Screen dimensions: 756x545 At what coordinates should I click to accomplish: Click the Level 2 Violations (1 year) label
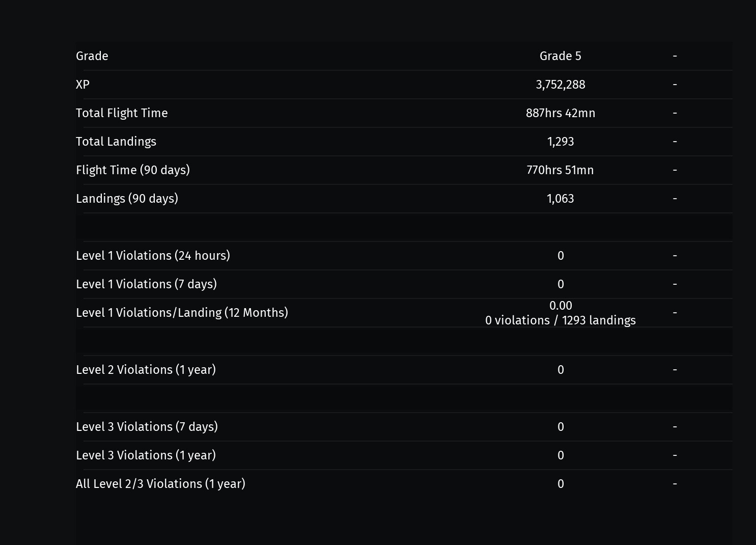coord(146,370)
